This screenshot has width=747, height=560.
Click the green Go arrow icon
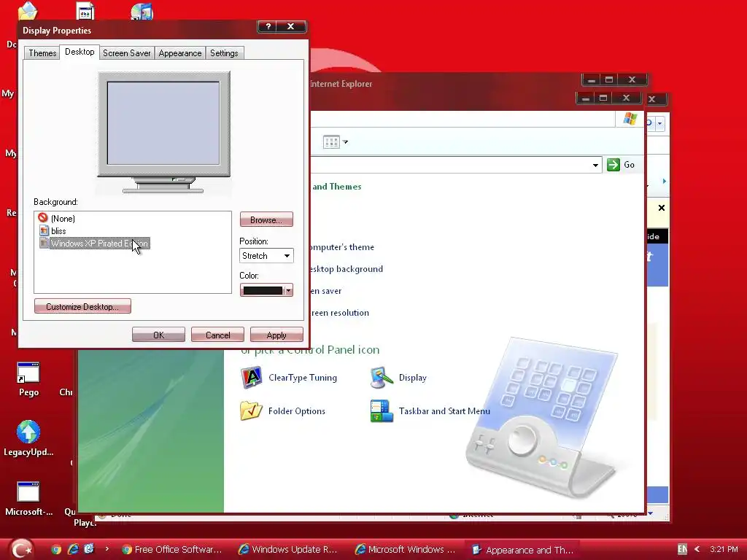coord(613,165)
